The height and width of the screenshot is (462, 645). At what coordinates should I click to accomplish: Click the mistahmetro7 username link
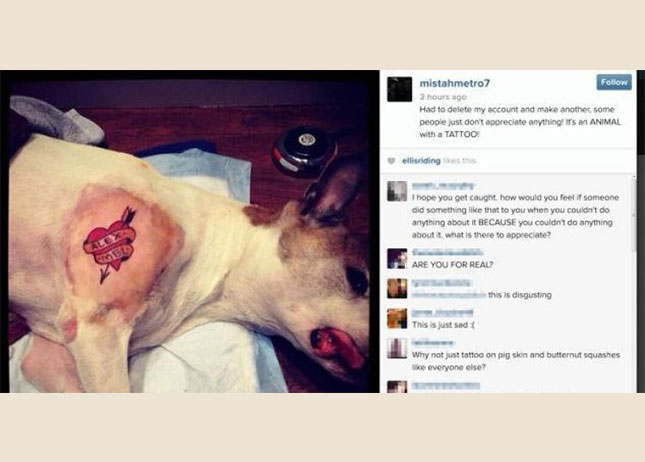pos(455,83)
